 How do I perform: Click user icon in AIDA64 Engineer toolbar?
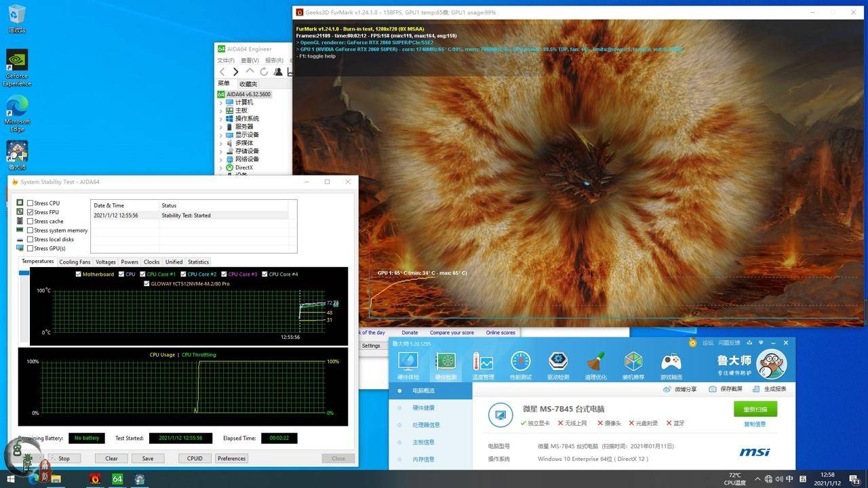[x=278, y=72]
